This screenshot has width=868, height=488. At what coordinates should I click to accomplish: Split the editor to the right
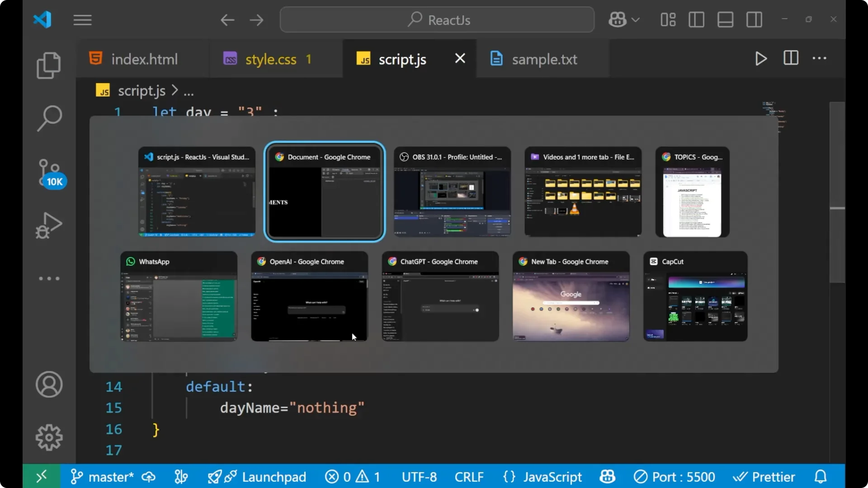(791, 58)
